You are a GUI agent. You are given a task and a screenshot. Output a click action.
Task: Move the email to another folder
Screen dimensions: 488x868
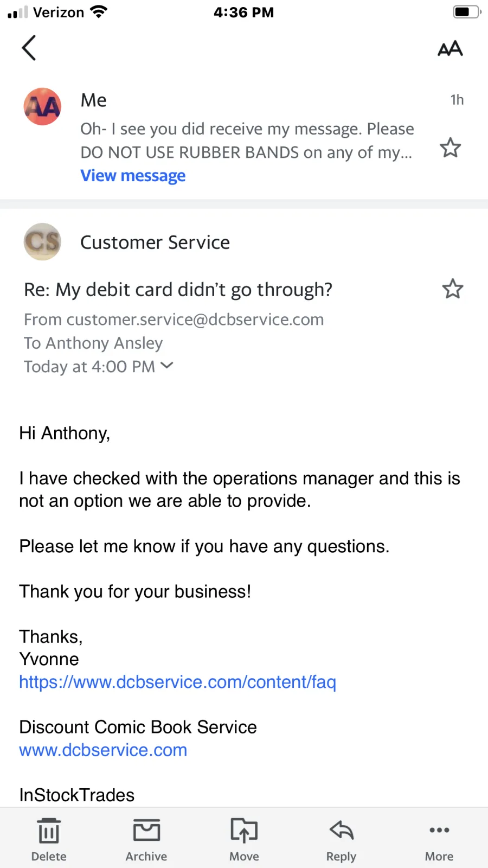[244, 839]
